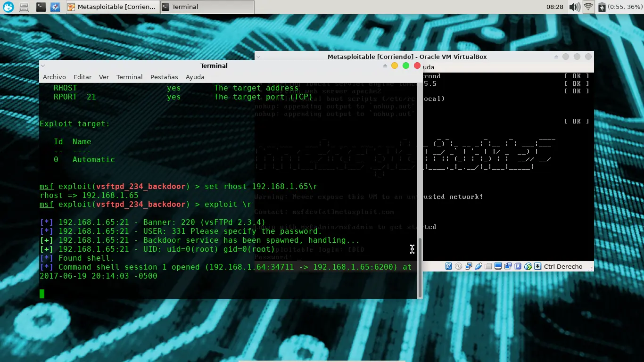Click VirtualBox optical disc status icon
The image size is (644, 362).
coord(458,266)
